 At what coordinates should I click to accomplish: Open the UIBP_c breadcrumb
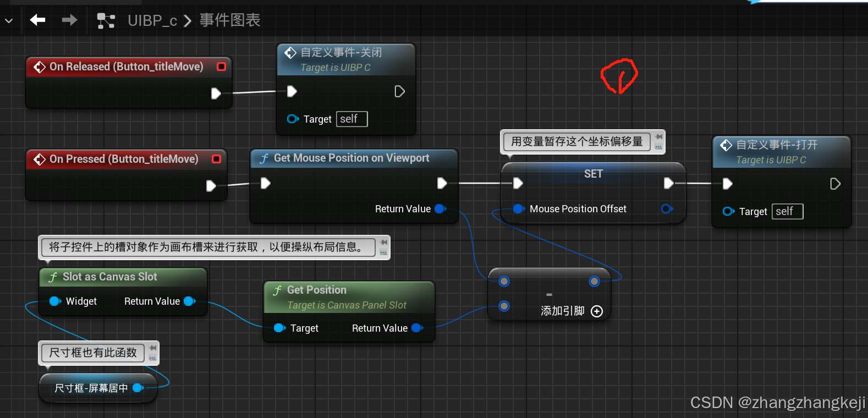click(152, 21)
